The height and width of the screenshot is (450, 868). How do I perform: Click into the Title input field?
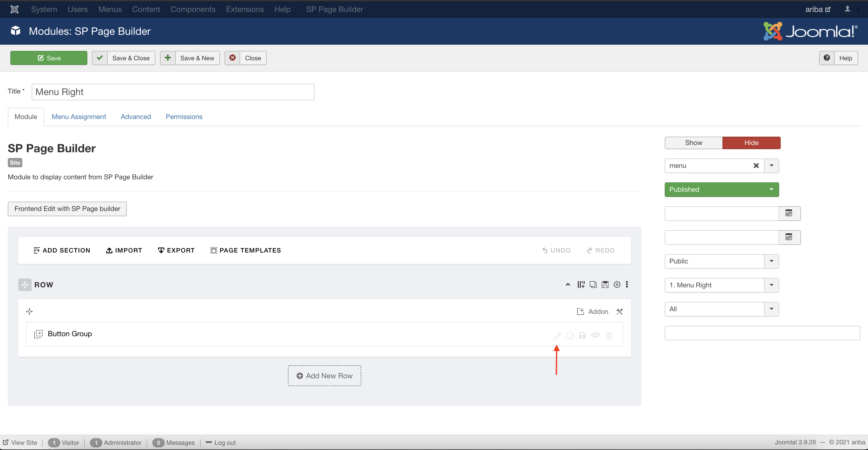pyautogui.click(x=173, y=92)
